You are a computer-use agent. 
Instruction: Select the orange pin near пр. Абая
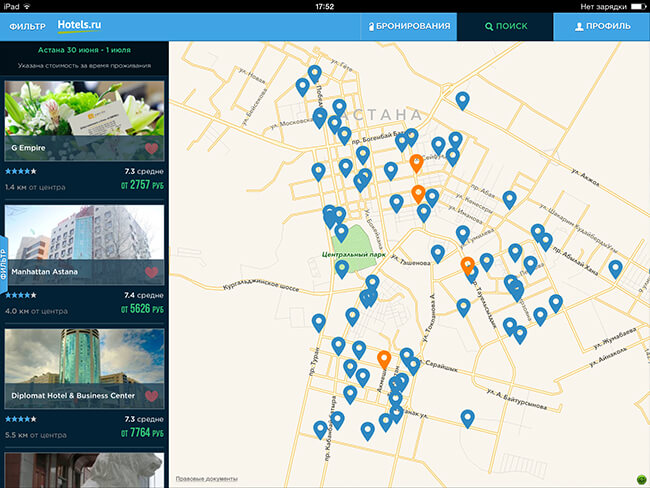pos(418,193)
